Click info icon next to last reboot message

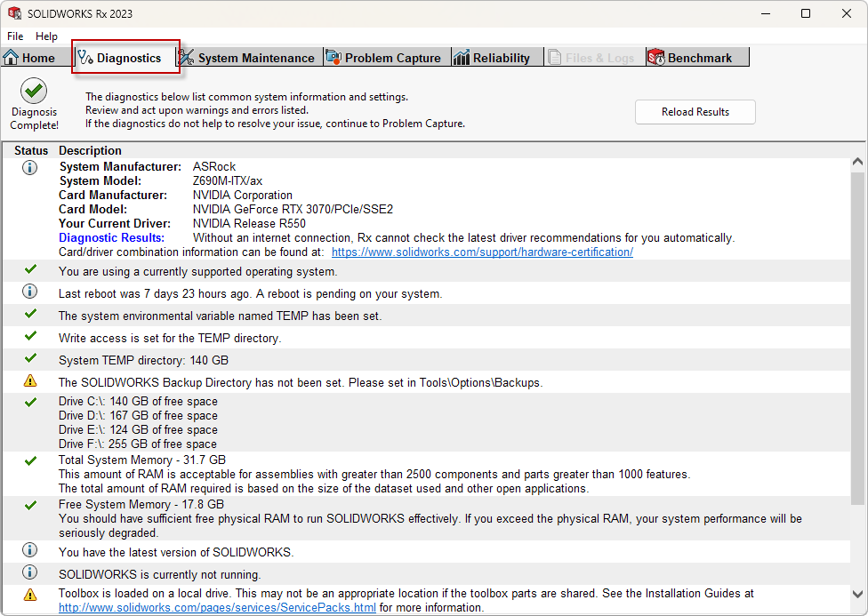30,292
